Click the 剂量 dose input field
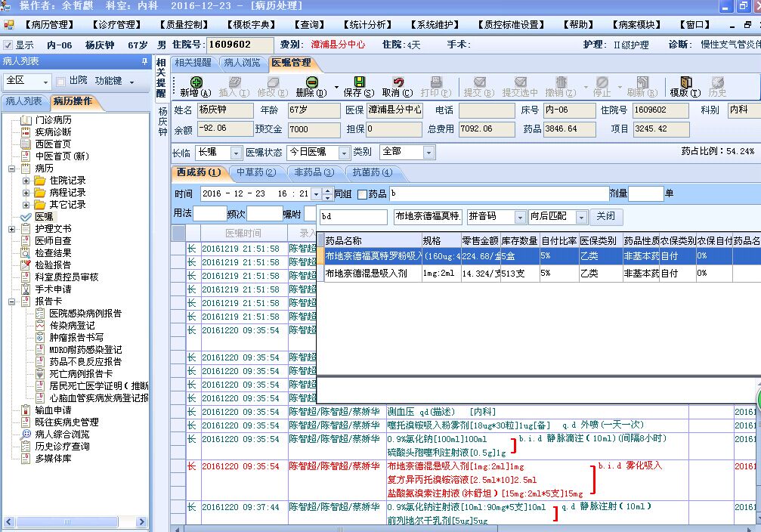Viewport: 761px width, 532px height. point(645,194)
